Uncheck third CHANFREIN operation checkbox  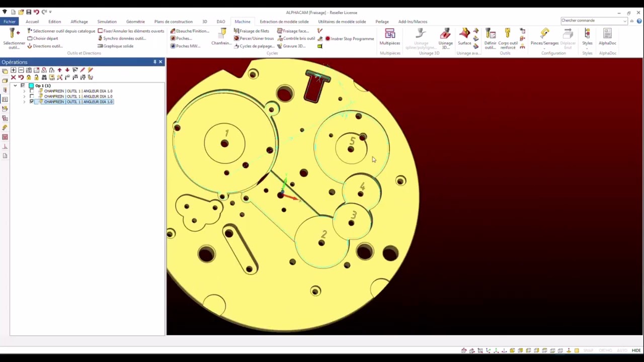(32, 102)
